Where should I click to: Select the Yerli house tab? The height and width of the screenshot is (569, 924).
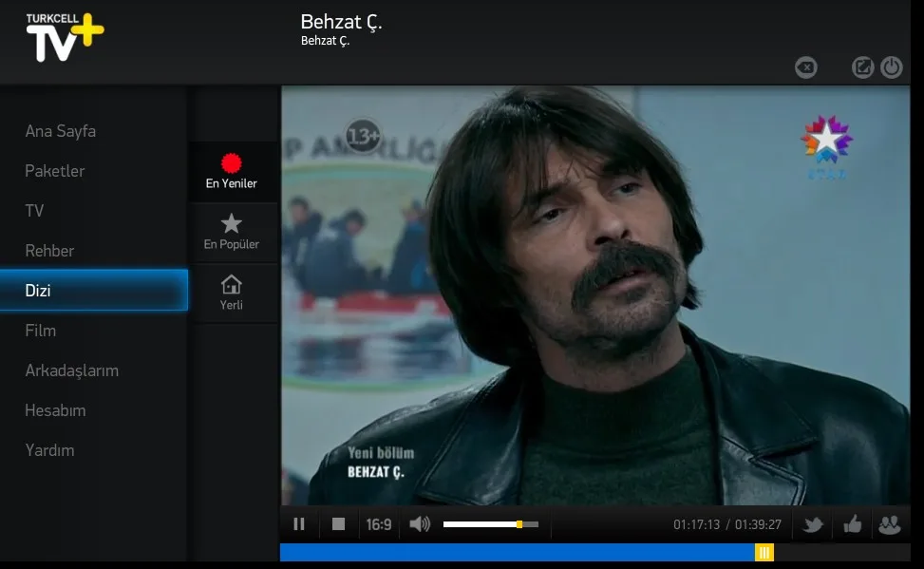(232, 294)
